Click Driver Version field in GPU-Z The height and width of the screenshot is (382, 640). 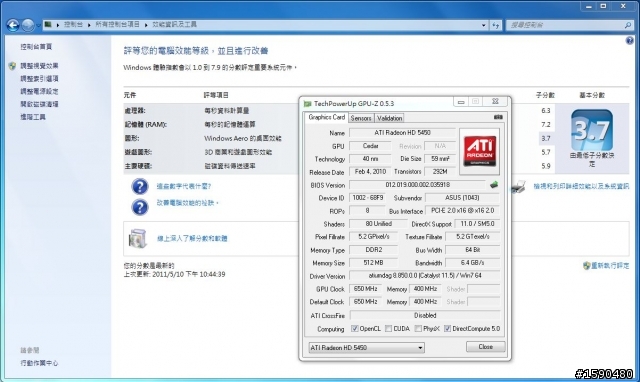coord(424,276)
